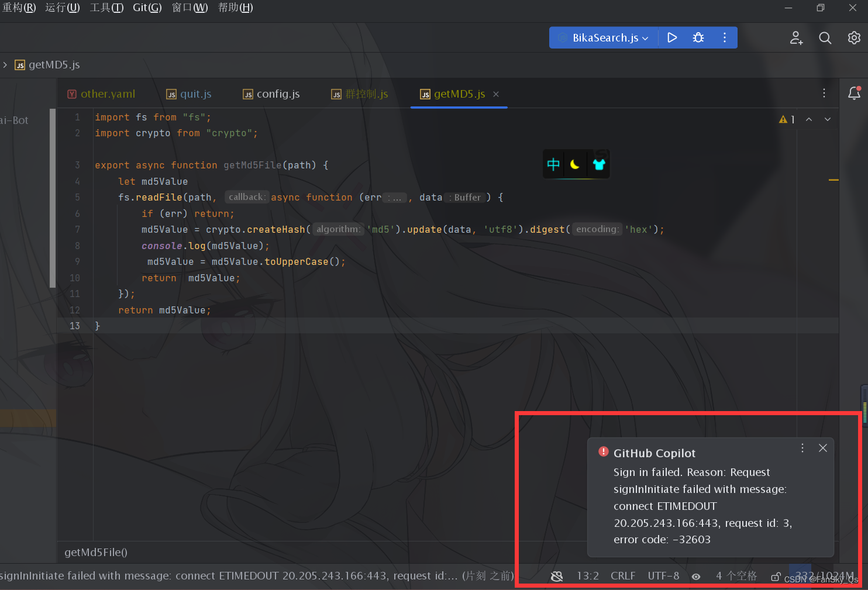Open the notifications bell
868x590 pixels.
tap(854, 93)
